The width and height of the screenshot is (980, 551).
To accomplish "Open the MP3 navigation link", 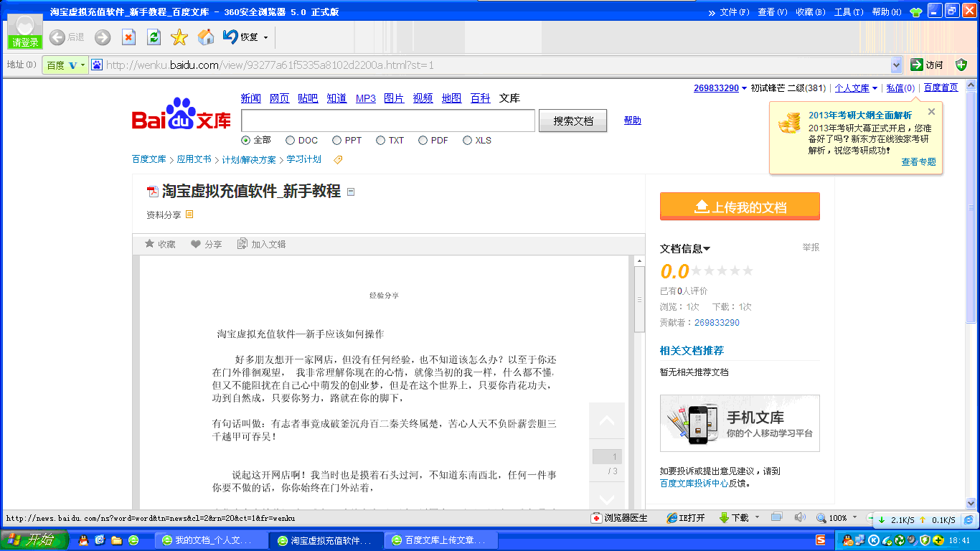I will (366, 98).
